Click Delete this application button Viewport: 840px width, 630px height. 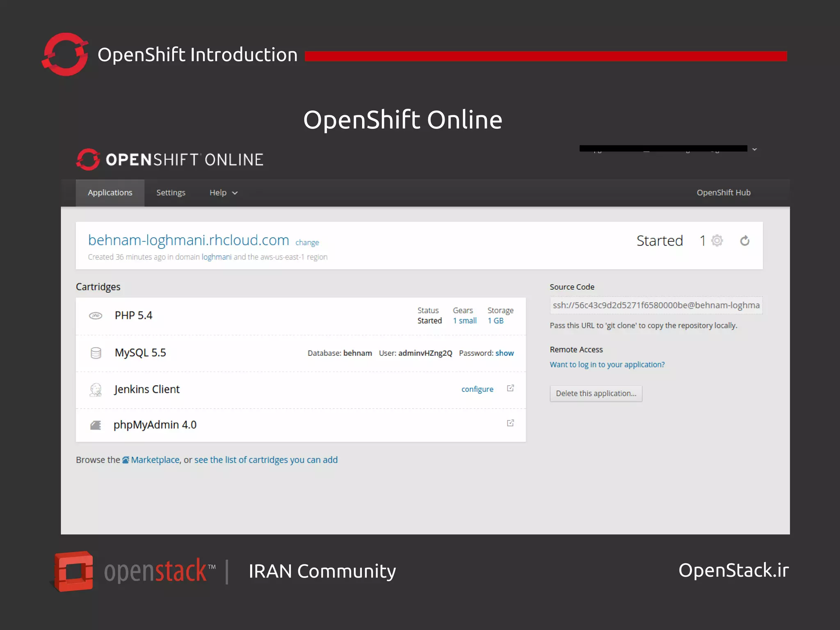[x=596, y=393]
